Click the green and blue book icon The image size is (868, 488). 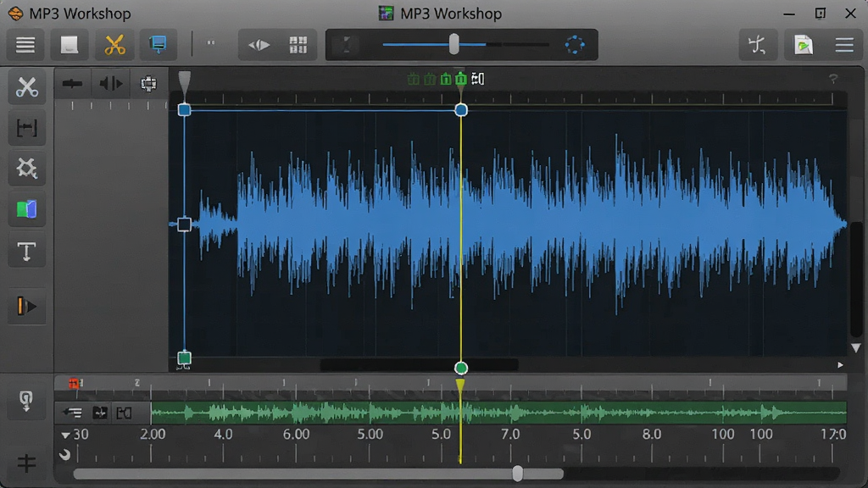point(26,210)
